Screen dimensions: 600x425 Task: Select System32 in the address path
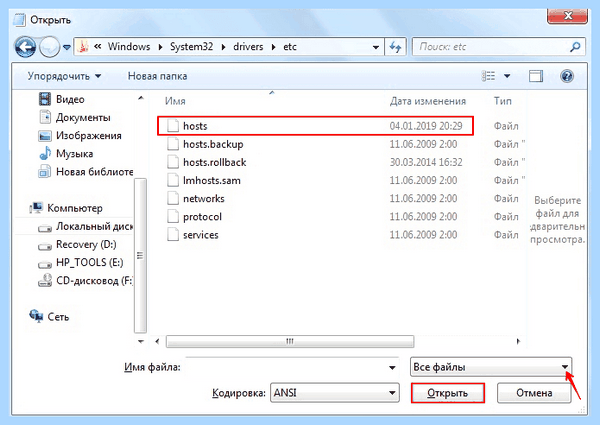[191, 47]
